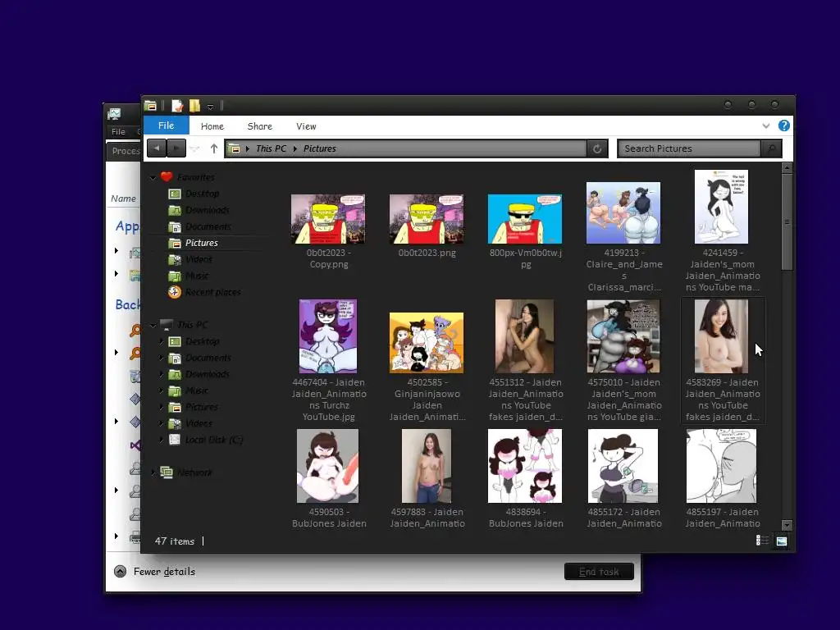840x630 pixels.
Task: Expand the ribbon using the chevron
Action: click(x=766, y=126)
